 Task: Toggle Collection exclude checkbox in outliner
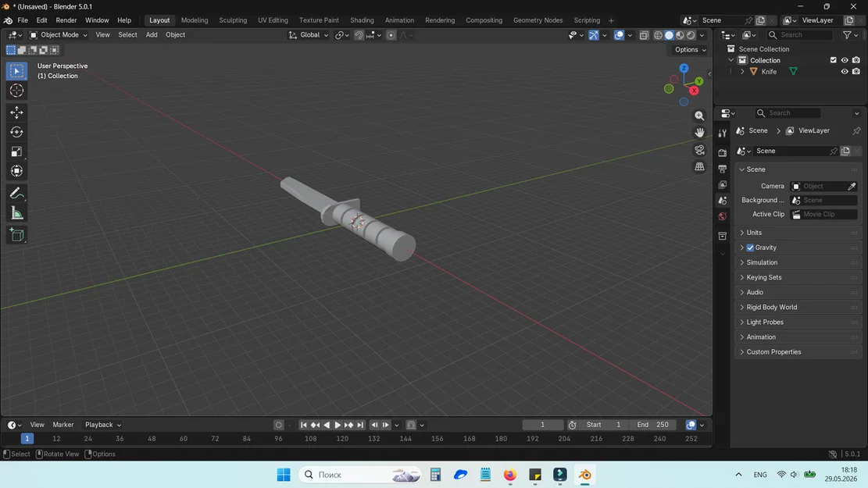click(833, 60)
